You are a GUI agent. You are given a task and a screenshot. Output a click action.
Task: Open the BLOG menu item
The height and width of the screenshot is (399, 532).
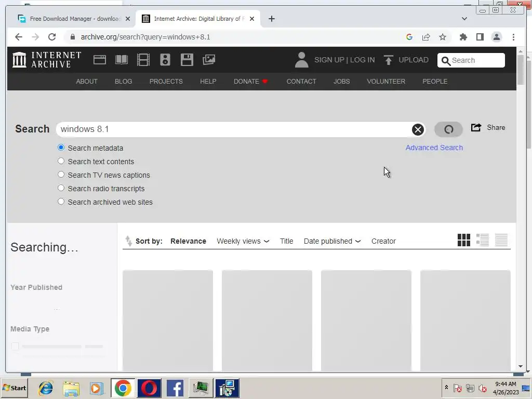pyautogui.click(x=124, y=82)
